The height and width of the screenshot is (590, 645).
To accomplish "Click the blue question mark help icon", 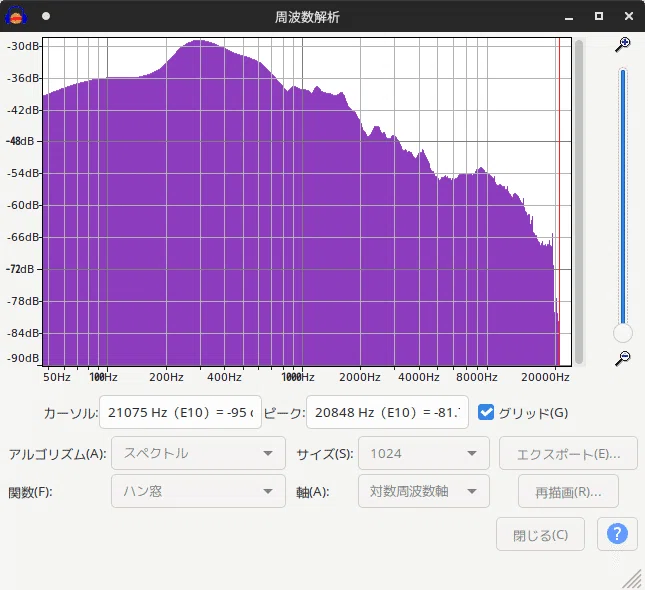I will (617, 534).
